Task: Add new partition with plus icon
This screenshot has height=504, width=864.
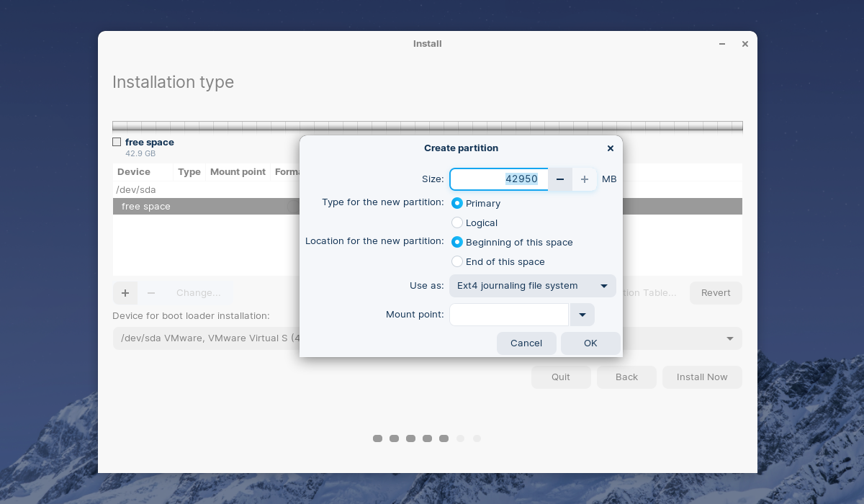Action: [x=125, y=293]
